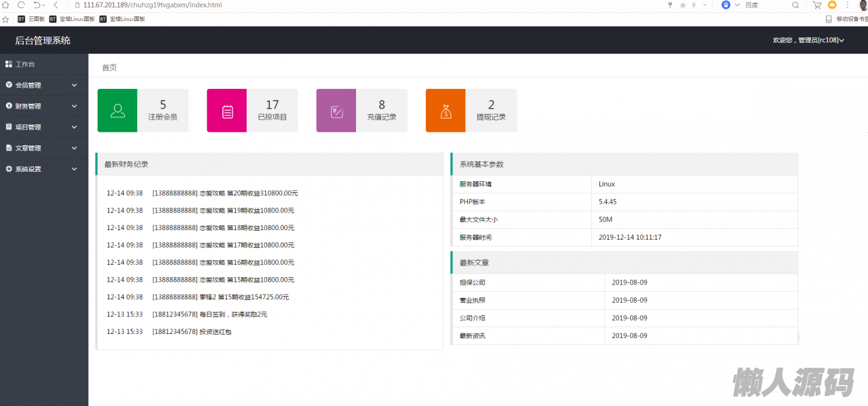Click the browser address bar URL
The image size is (868, 406).
click(x=152, y=5)
